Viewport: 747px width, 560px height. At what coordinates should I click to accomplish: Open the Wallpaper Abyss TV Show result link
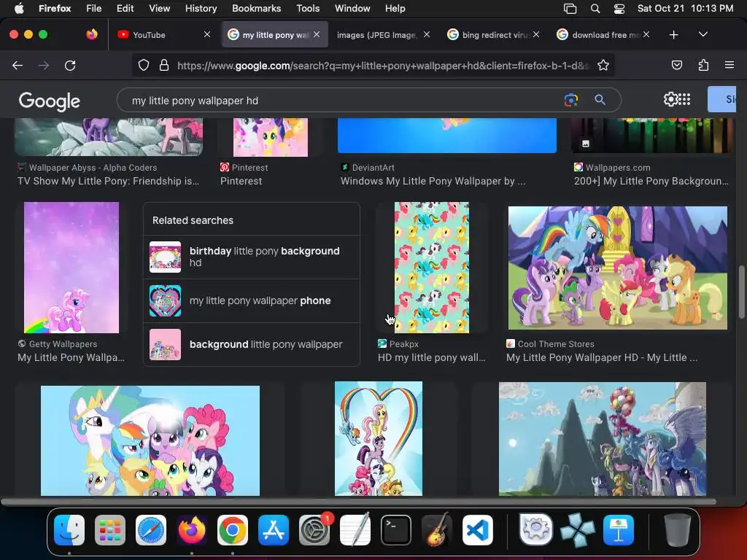108,181
